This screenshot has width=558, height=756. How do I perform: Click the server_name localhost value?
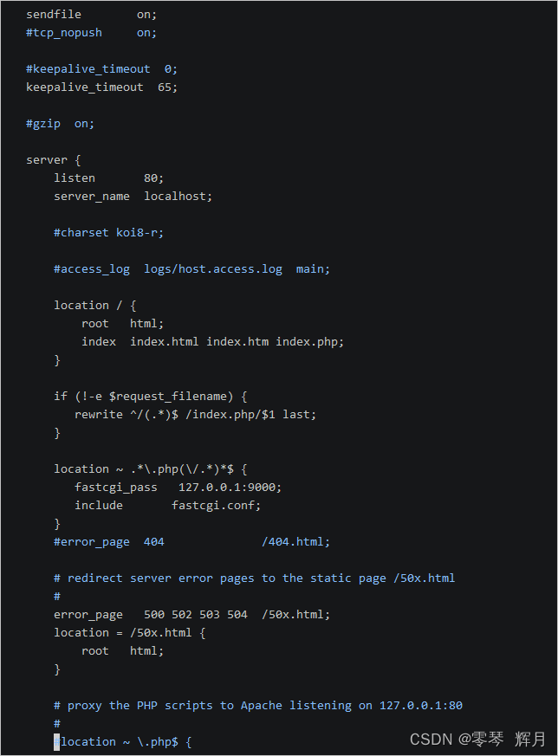[178, 197]
